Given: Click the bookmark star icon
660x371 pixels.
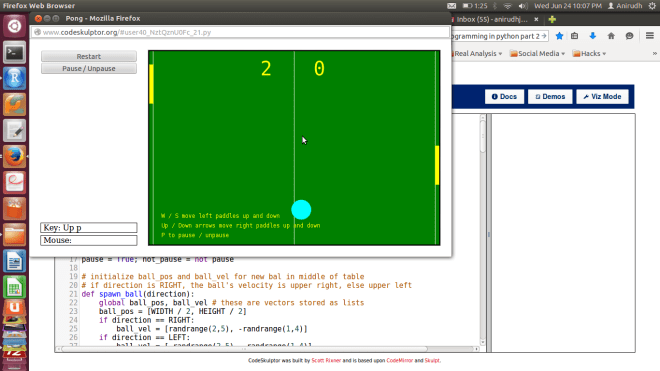Looking at the screenshot, I should (x=559, y=36).
